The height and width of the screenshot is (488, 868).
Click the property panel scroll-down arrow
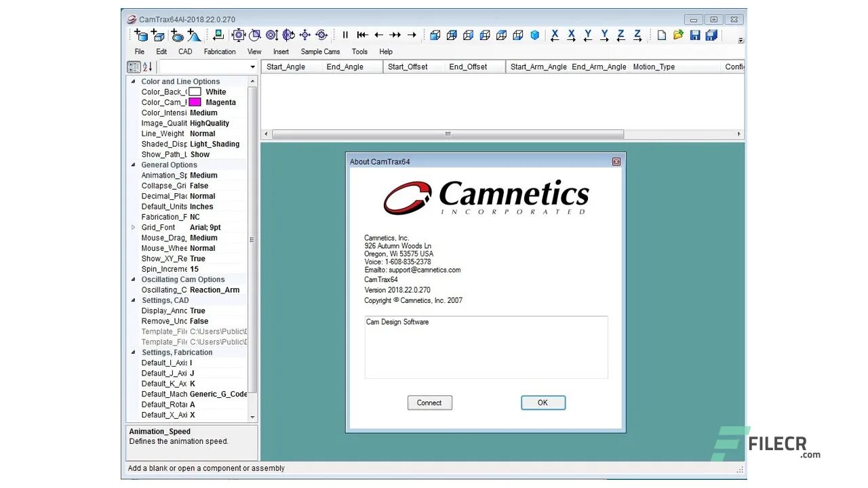pyautogui.click(x=253, y=417)
